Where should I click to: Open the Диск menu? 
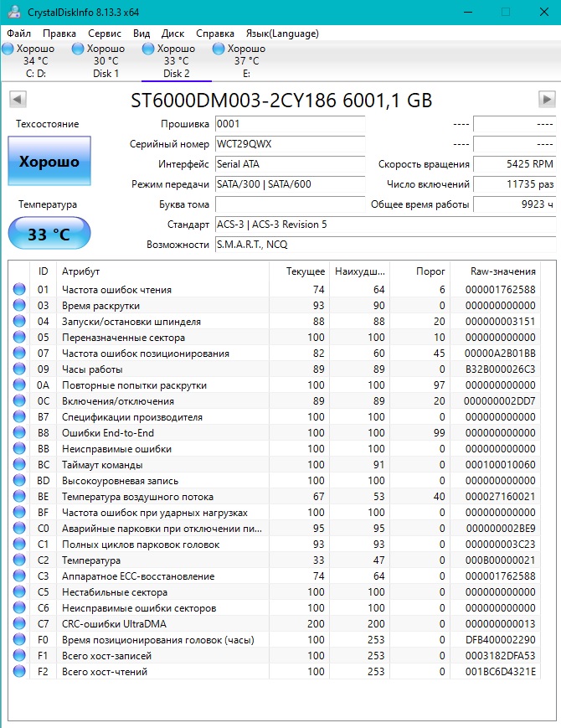tap(172, 34)
